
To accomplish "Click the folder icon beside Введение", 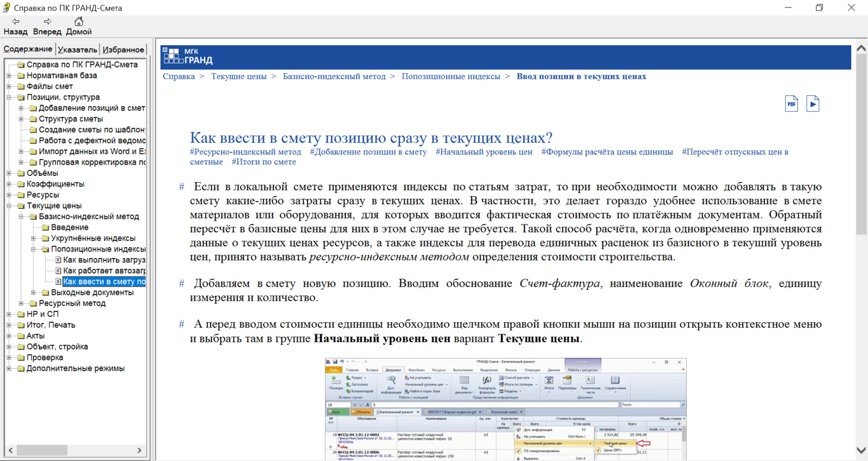I will pyautogui.click(x=45, y=227).
